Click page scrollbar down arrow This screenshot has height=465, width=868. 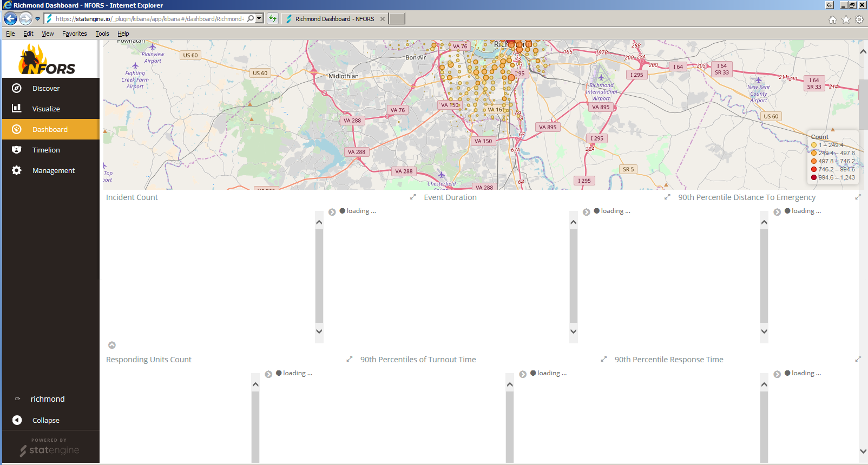863,451
